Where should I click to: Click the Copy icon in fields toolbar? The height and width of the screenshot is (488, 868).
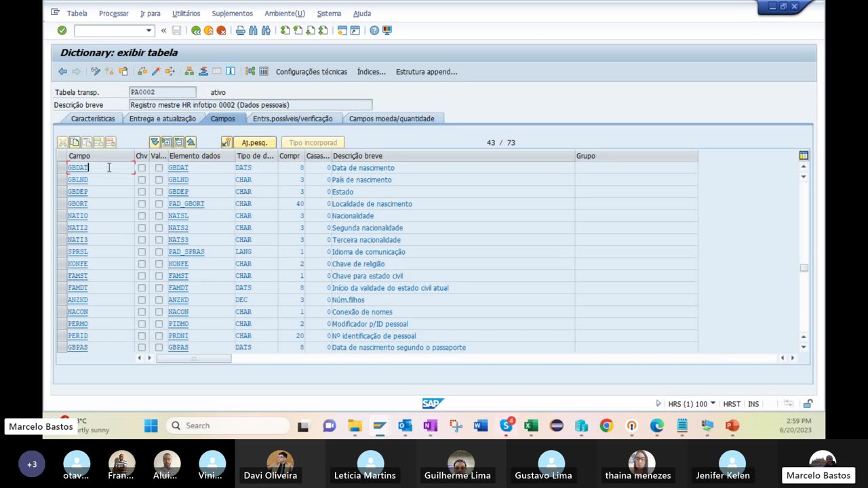[75, 142]
